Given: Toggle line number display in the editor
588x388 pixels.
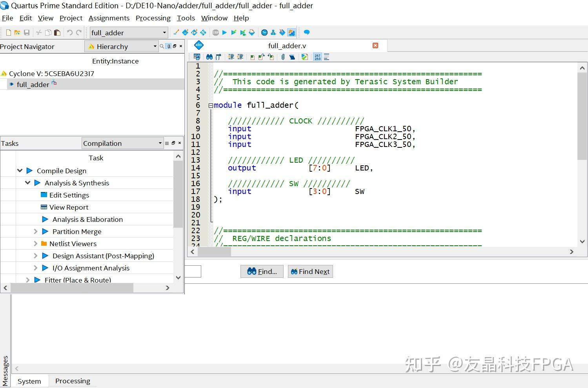Looking at the screenshot, I should tap(317, 57).
